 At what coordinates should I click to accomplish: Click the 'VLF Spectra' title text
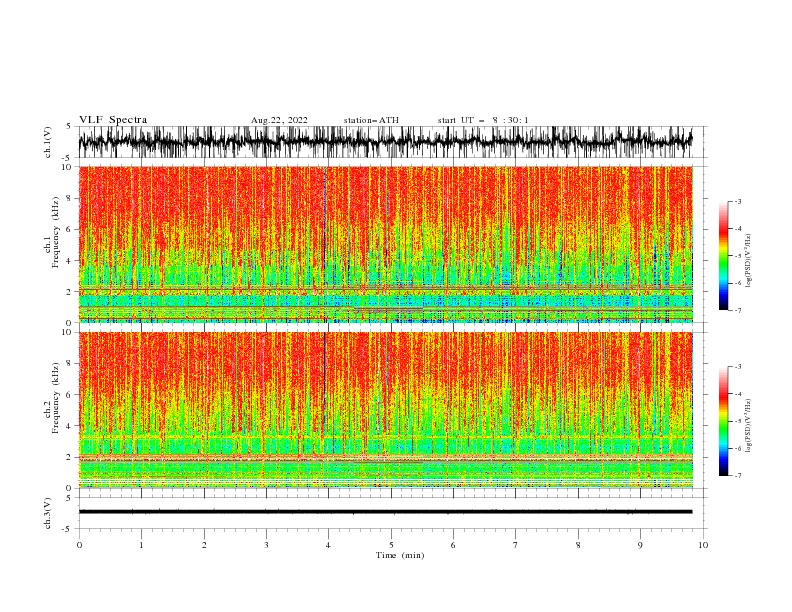pyautogui.click(x=113, y=120)
